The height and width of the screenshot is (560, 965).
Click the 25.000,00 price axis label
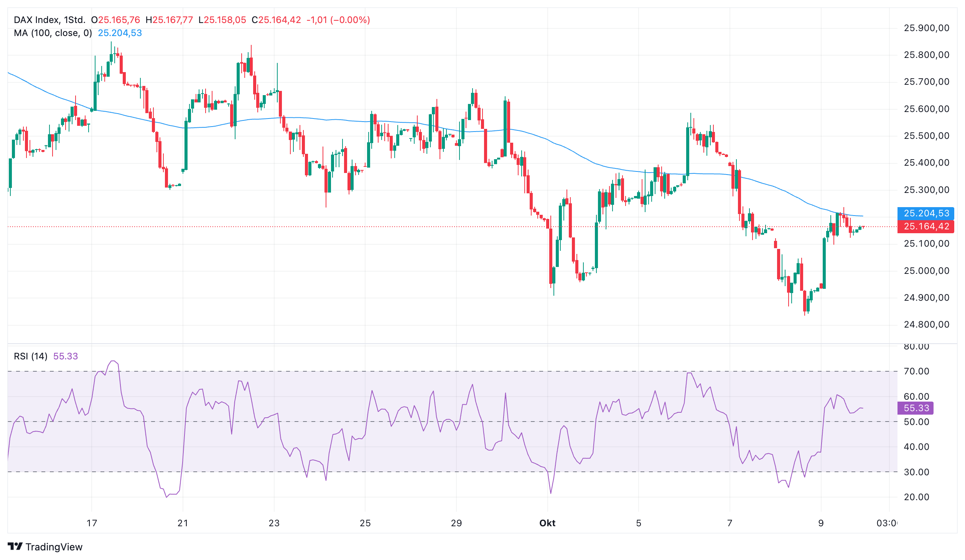coord(927,271)
